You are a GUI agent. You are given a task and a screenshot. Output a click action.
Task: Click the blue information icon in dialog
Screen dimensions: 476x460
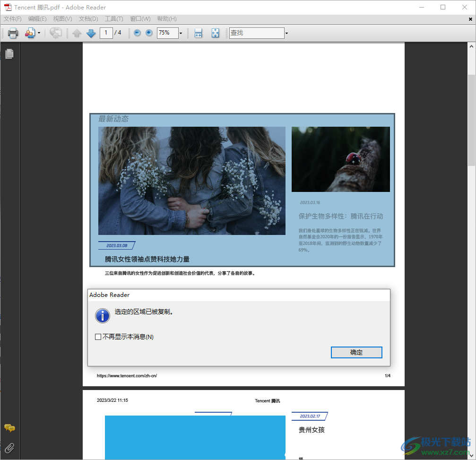[103, 316]
